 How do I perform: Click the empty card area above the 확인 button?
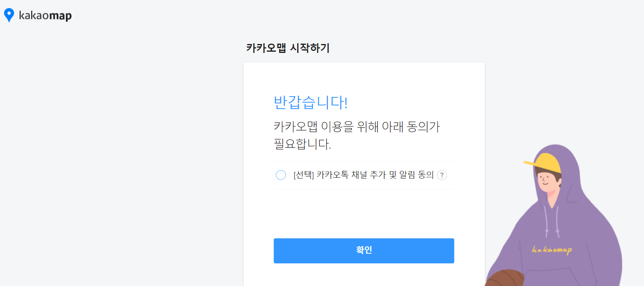(364, 214)
